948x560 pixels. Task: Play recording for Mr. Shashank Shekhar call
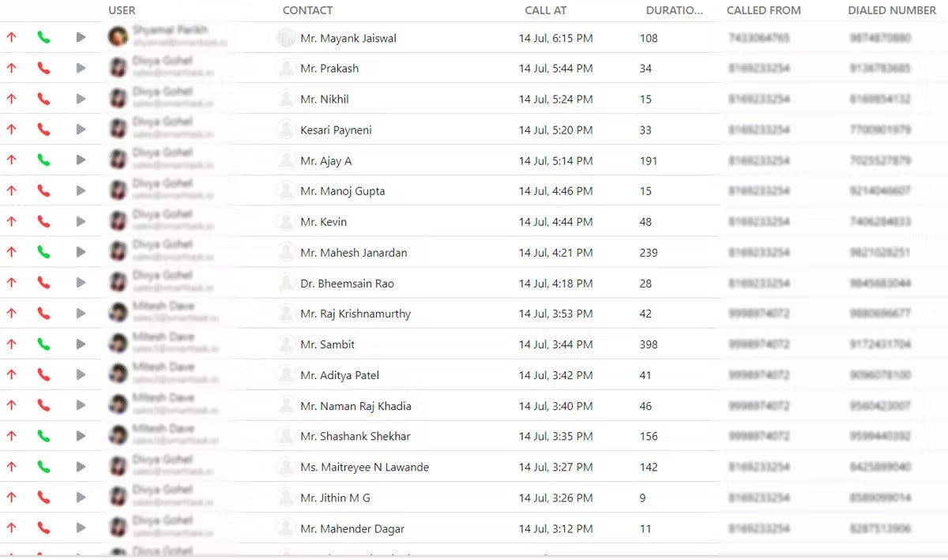[81, 436]
